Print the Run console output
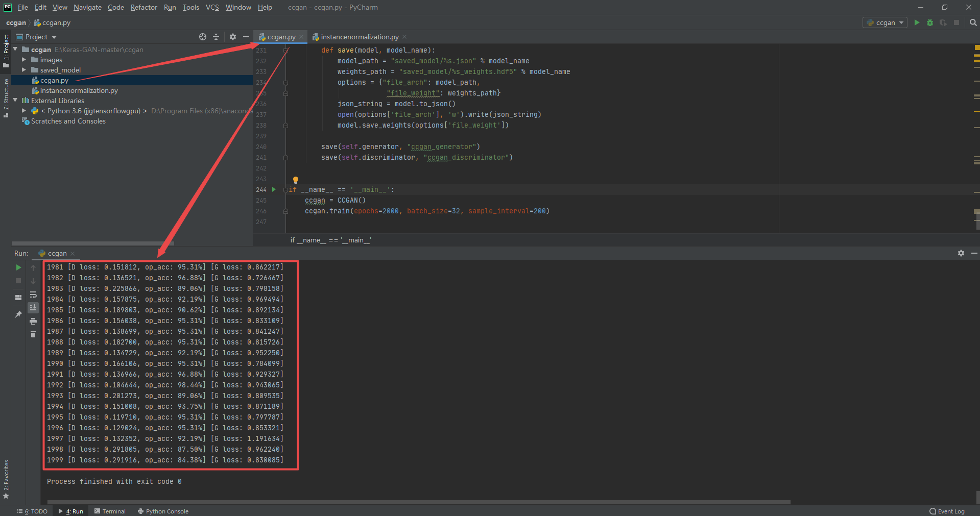This screenshot has height=516, width=980. click(x=33, y=321)
